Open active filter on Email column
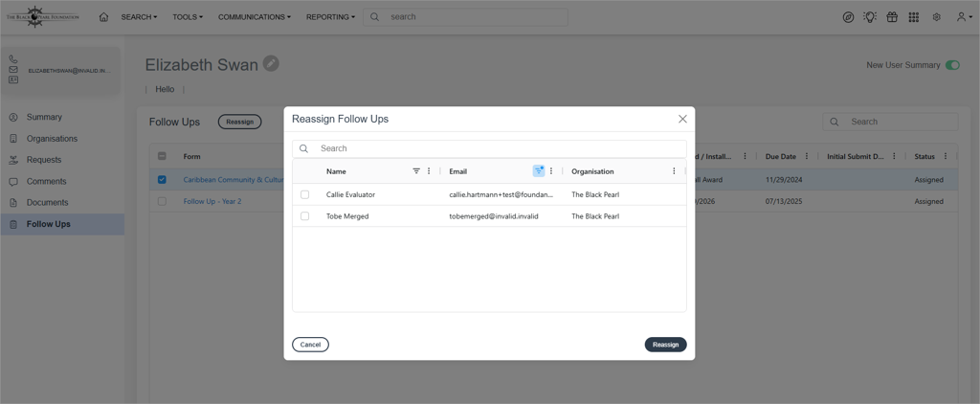 pyautogui.click(x=538, y=170)
